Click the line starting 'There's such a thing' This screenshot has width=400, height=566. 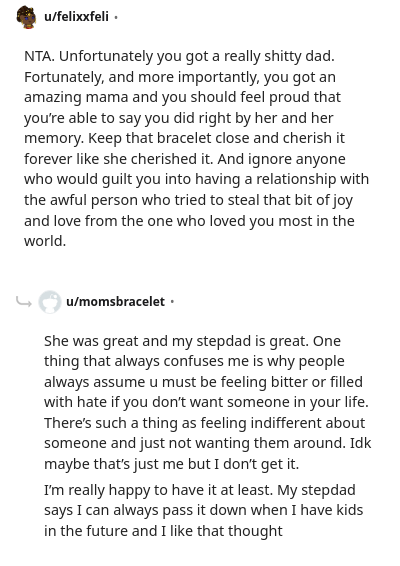tap(205, 423)
